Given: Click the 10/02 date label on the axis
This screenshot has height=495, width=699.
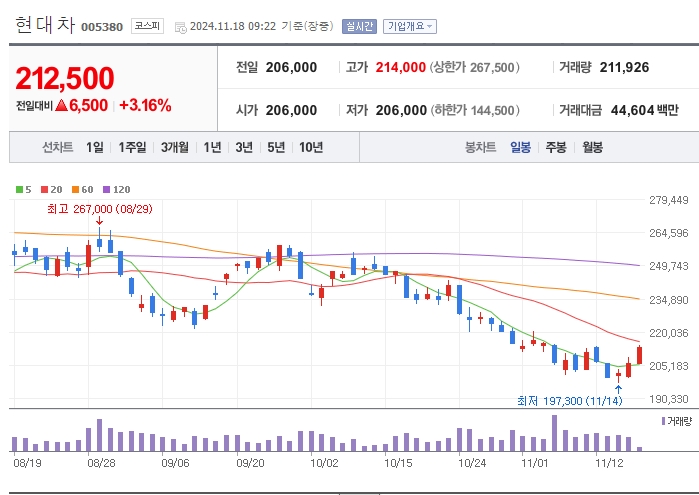Looking at the screenshot, I should point(324,463).
